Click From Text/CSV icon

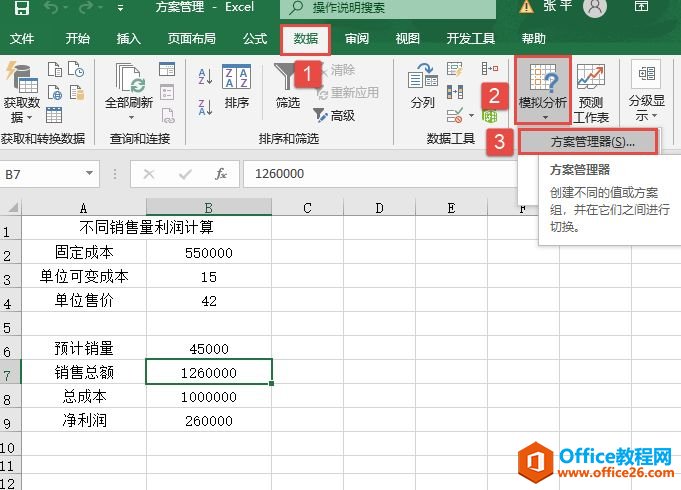tap(55, 70)
